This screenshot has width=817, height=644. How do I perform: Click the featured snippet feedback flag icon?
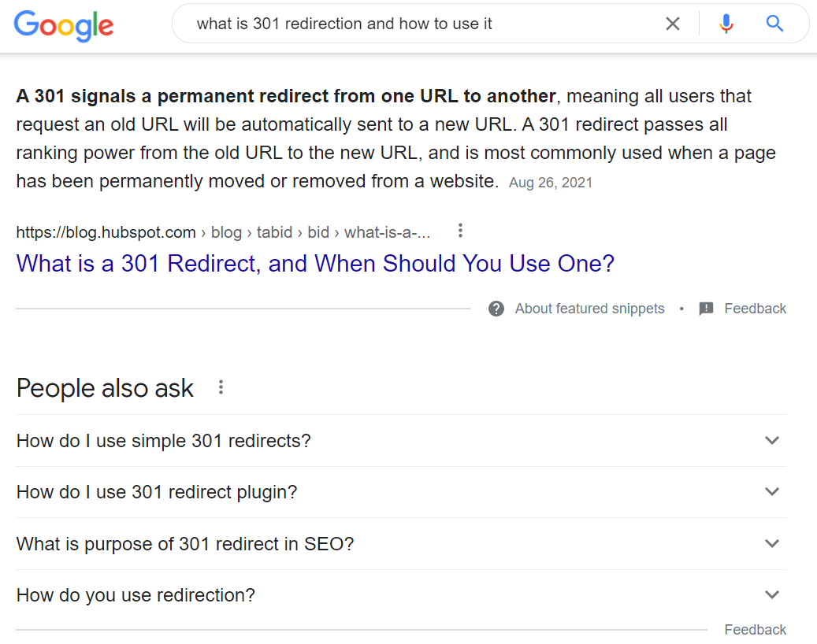pos(706,309)
